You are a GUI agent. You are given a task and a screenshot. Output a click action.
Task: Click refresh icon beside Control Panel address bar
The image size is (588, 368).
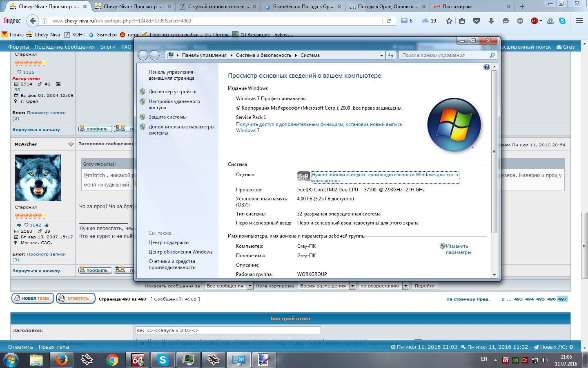coord(391,55)
